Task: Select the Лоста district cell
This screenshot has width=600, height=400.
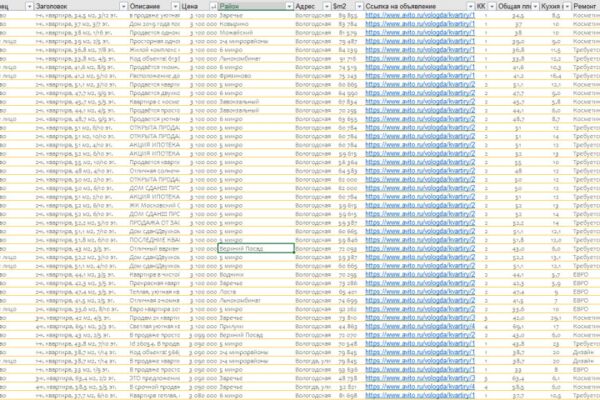Action: click(x=256, y=292)
